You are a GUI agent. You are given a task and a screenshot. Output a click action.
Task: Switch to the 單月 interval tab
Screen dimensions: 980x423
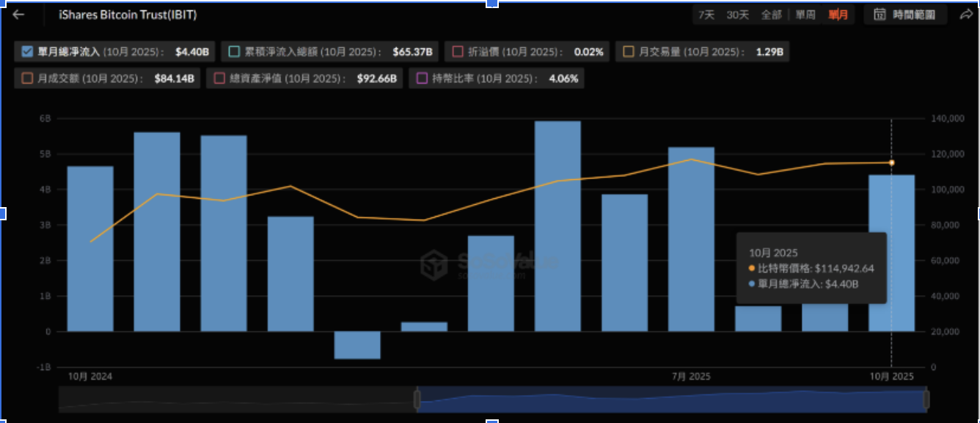838,15
